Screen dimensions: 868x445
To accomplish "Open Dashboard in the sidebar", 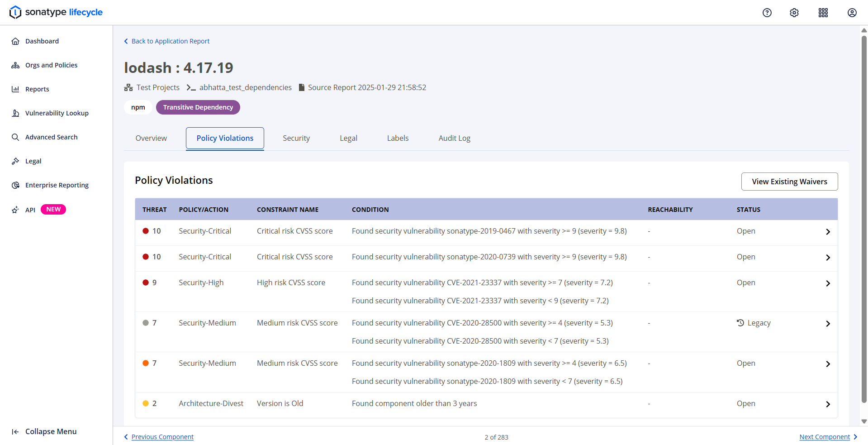I will [42, 41].
